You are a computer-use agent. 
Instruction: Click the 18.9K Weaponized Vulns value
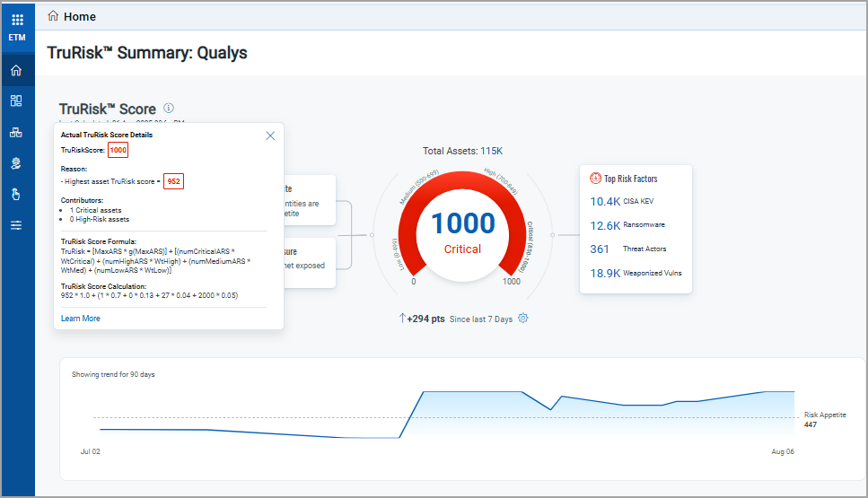pos(605,274)
